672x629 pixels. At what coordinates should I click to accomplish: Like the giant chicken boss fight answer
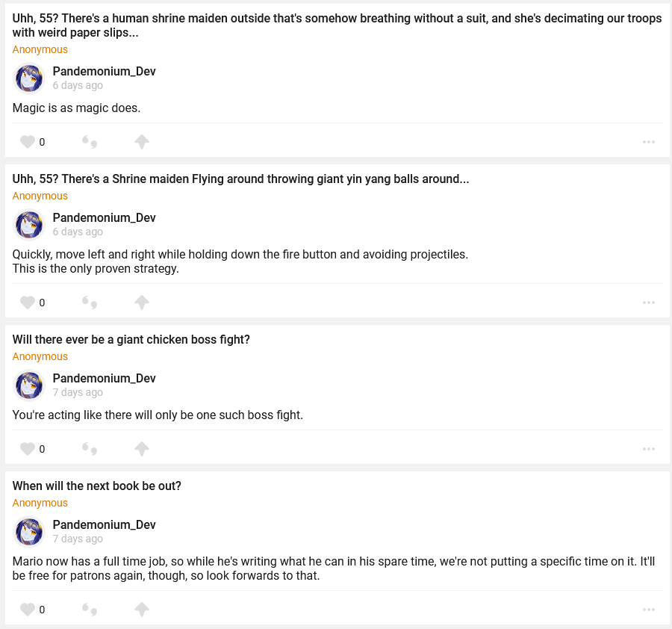[28, 449]
